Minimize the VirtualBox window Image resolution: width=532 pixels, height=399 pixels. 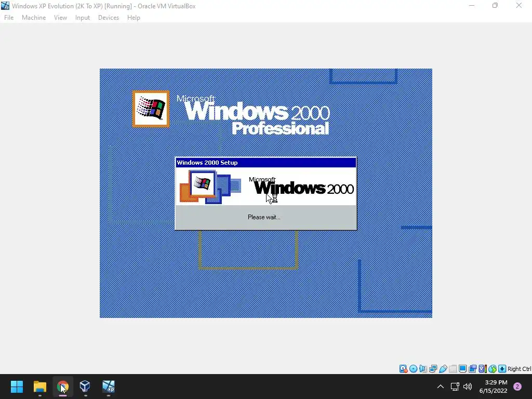(472, 6)
